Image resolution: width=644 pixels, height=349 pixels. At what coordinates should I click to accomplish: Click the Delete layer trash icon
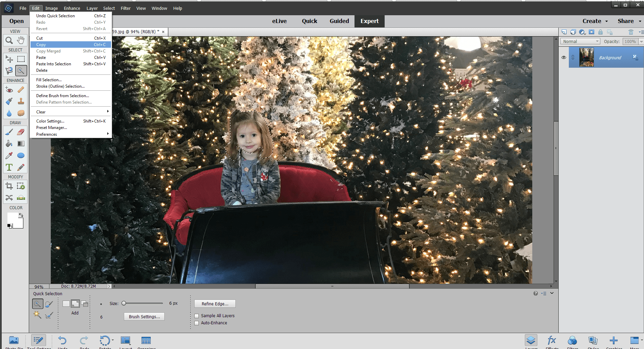tap(631, 32)
